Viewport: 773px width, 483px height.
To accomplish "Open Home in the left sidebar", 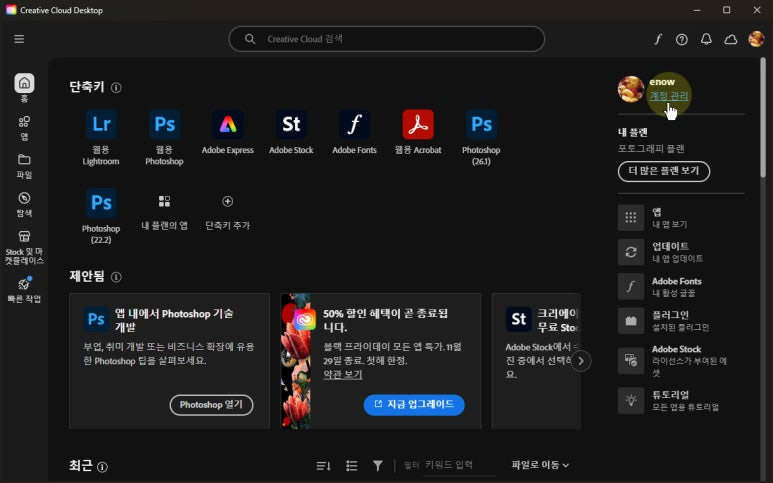I will [24, 88].
